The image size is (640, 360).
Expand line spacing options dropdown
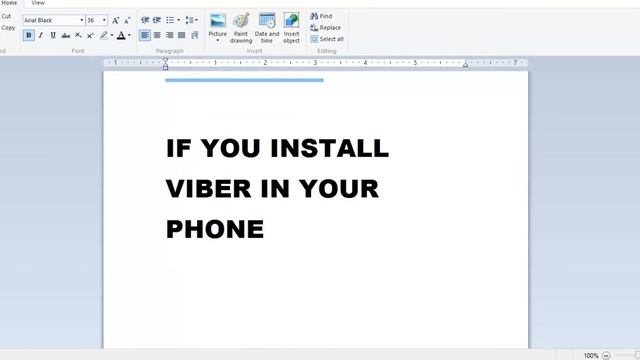click(196, 20)
